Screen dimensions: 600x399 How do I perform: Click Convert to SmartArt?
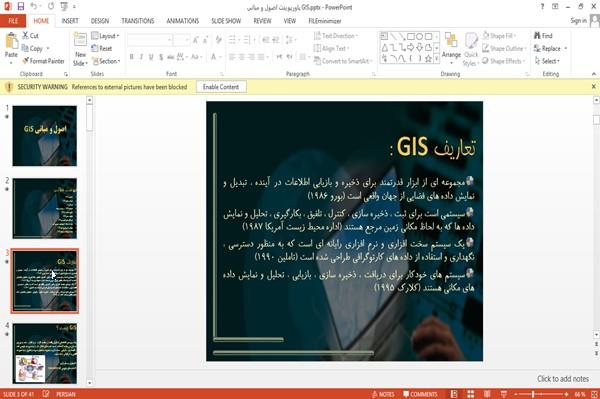click(x=343, y=61)
